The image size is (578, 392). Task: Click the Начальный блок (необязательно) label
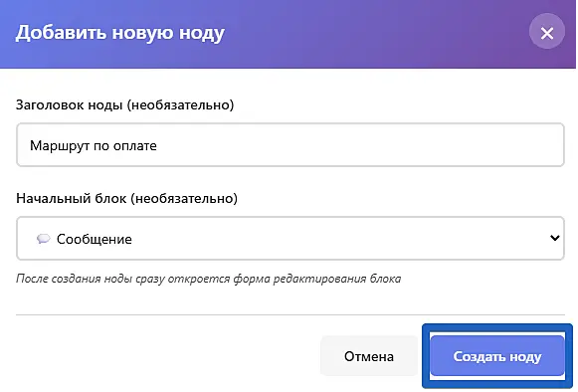click(x=126, y=198)
